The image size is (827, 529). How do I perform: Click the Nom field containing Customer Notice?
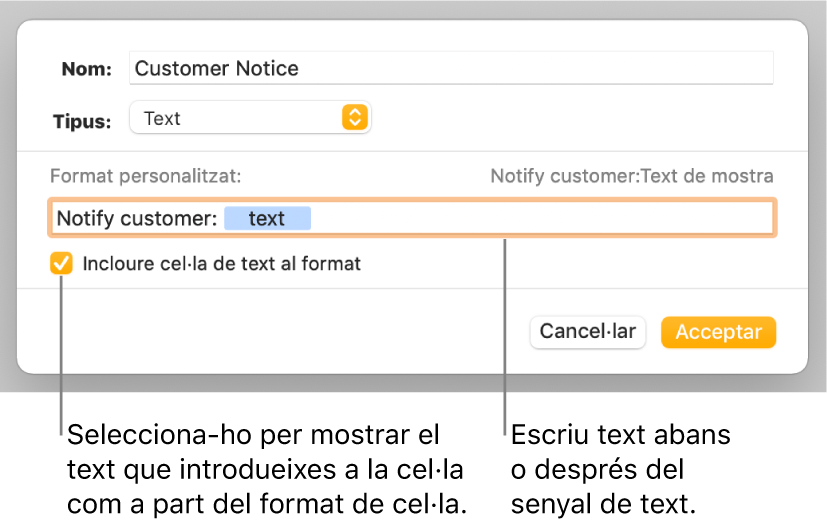tap(451, 68)
